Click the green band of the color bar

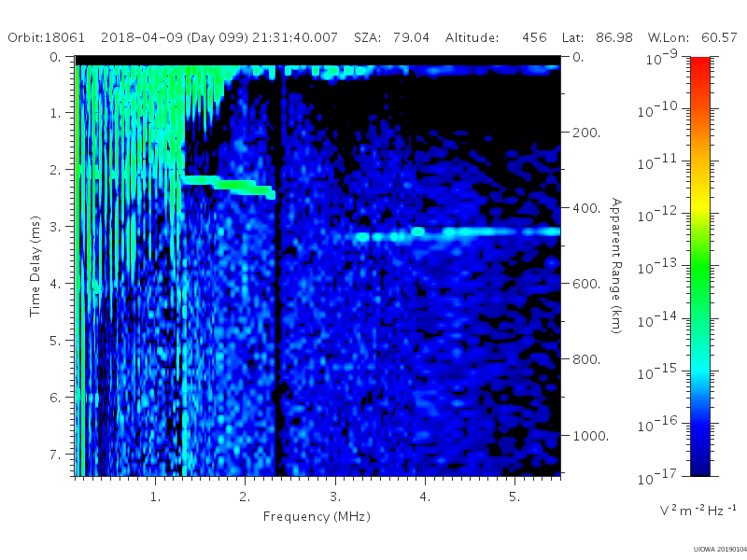(x=699, y=273)
